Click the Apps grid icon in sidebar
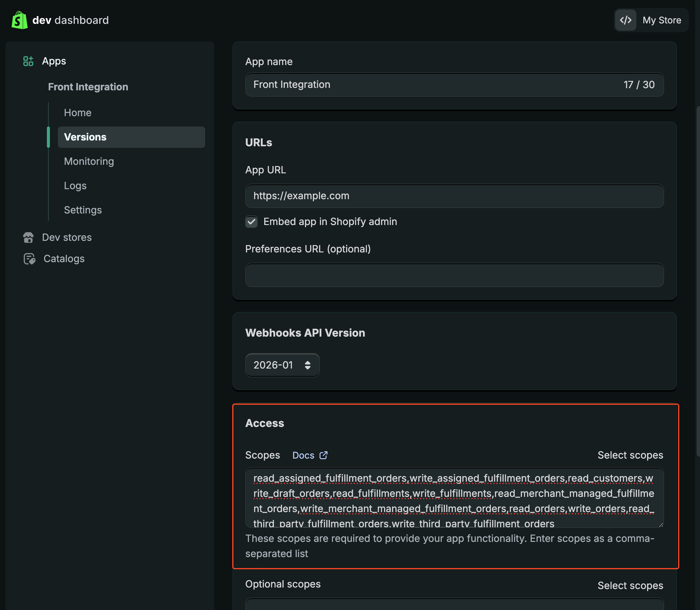 tap(28, 61)
